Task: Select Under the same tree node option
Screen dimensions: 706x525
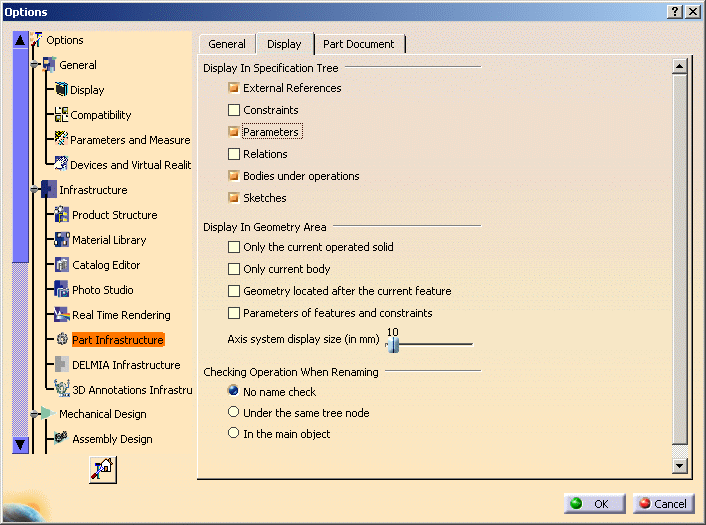Action: pyautogui.click(x=234, y=412)
